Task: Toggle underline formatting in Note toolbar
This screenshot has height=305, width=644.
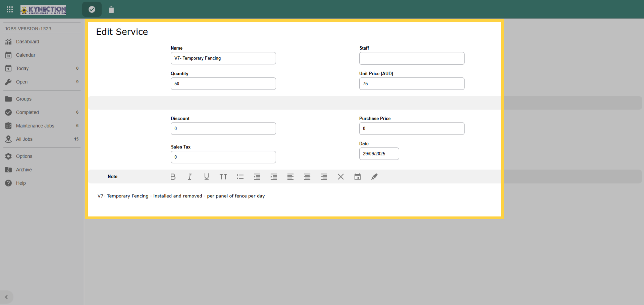Action: pyautogui.click(x=206, y=177)
